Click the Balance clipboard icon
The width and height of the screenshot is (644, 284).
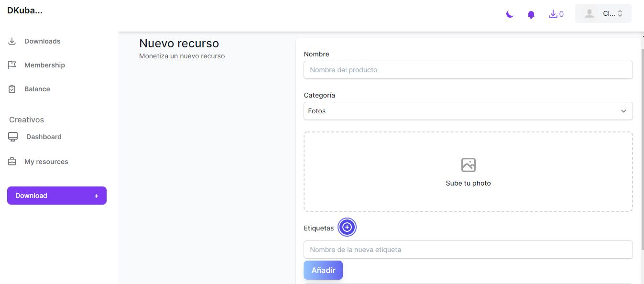click(12, 89)
